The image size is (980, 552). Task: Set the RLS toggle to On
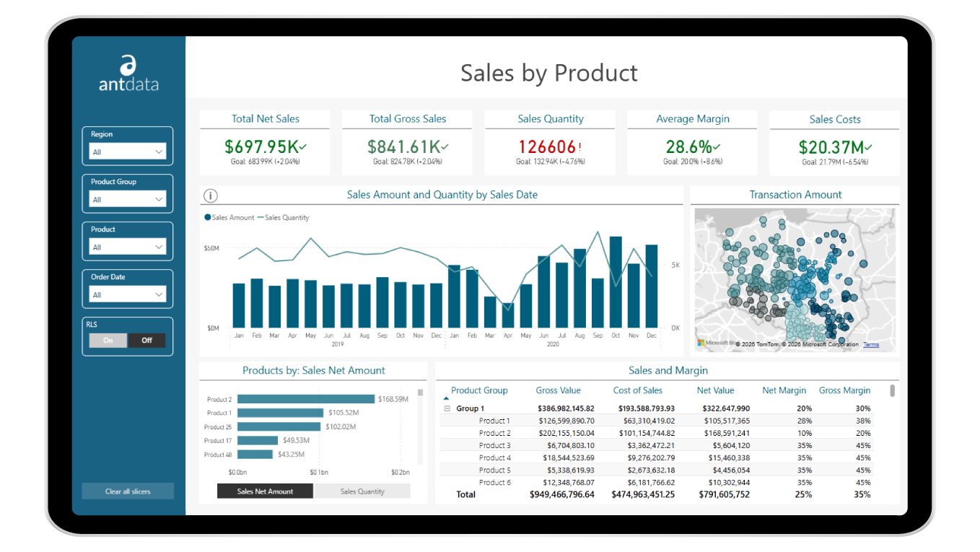click(x=107, y=340)
